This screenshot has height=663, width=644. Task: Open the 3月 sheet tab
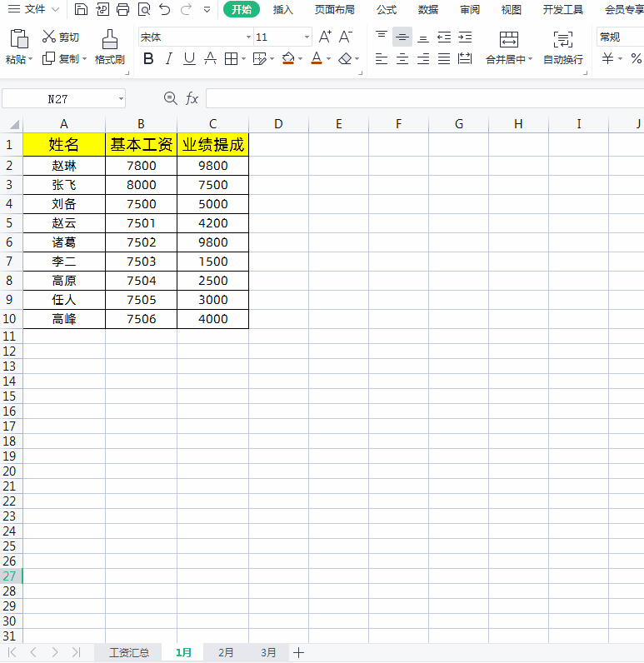tap(268, 652)
